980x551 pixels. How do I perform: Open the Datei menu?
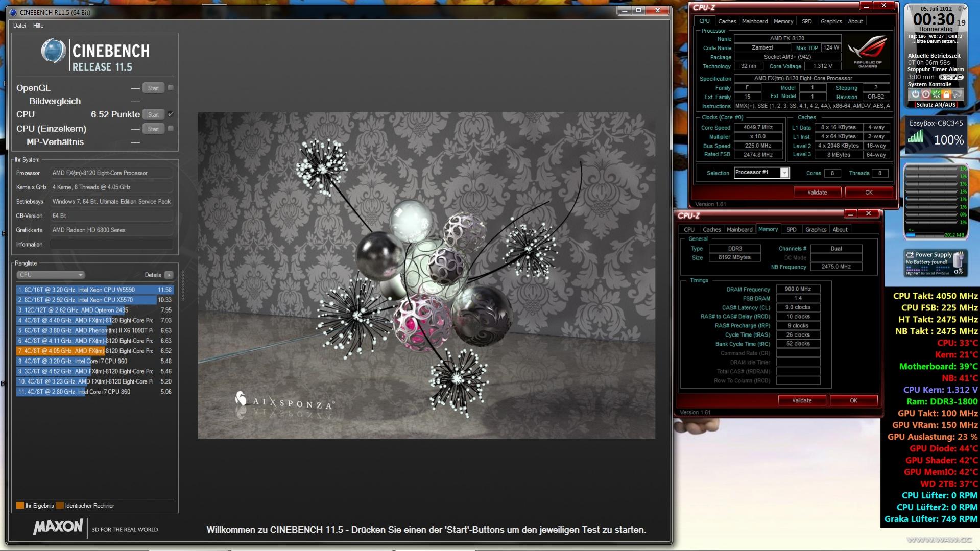pyautogui.click(x=19, y=26)
